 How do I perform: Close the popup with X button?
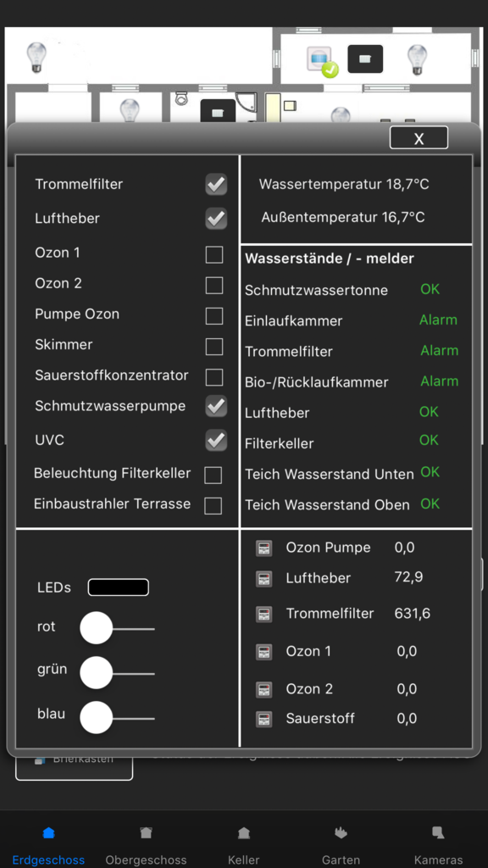click(x=419, y=138)
